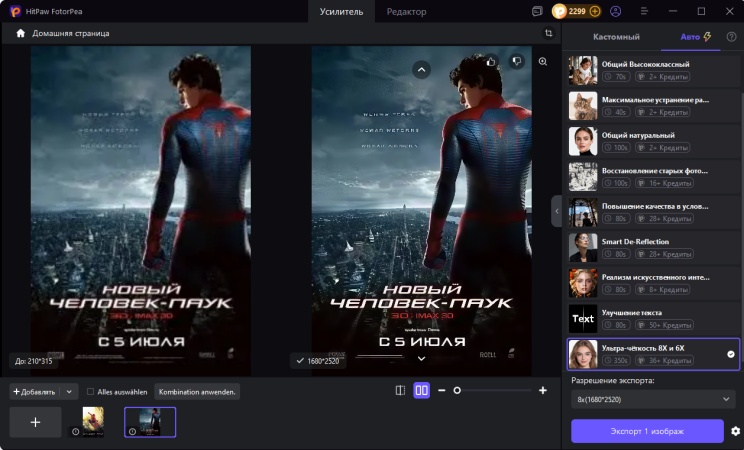This screenshot has height=450, width=744.
Task: Open the task list icon in title bar
Action: pyautogui.click(x=537, y=11)
